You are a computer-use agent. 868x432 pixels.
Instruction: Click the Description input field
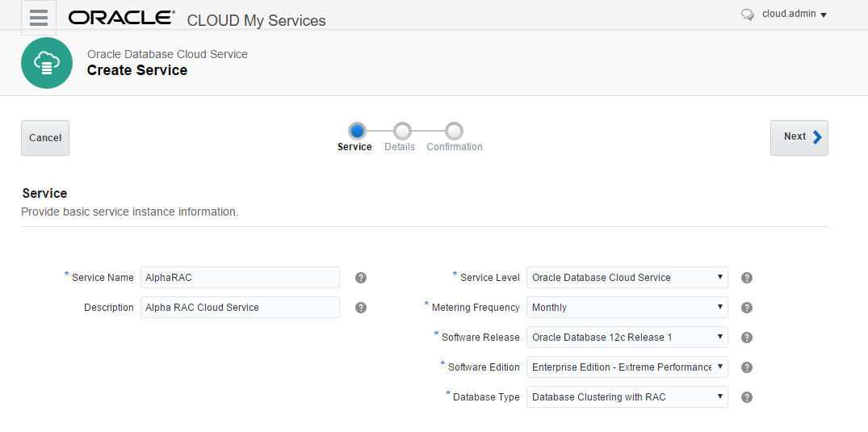(x=241, y=308)
